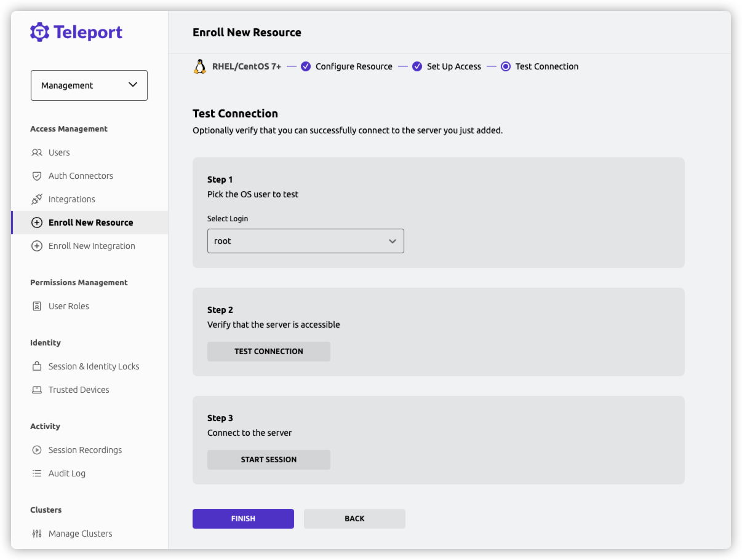Open the Users page
Viewport: 742px width, 560px height.
[89, 152]
